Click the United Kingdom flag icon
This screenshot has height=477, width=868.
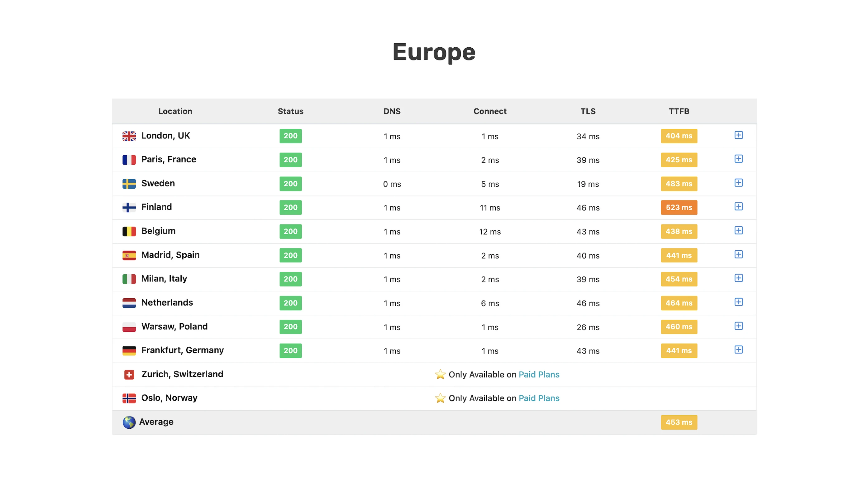click(x=129, y=136)
